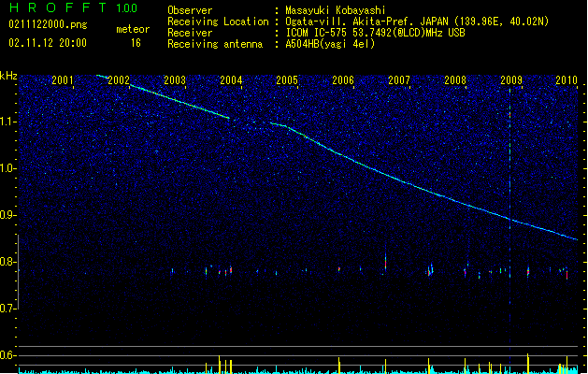Screen dimensions: 588x374
Task: Click the 2003 time axis label
Action: pyautogui.click(x=175, y=79)
